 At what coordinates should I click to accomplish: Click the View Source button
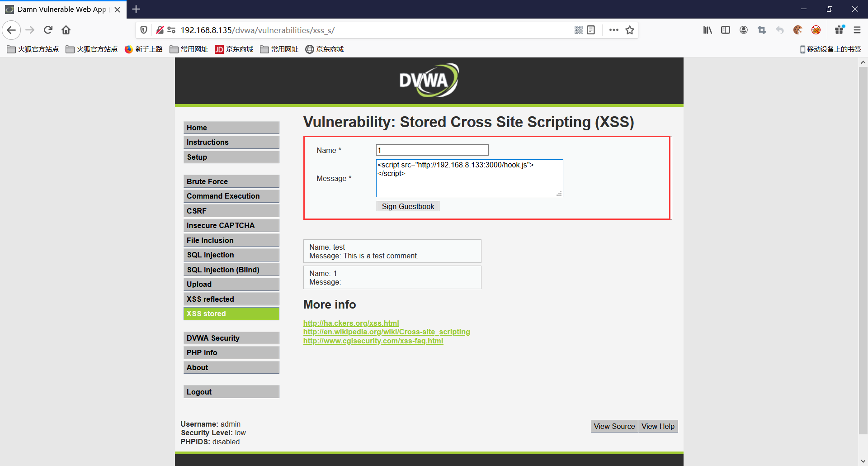click(x=614, y=426)
